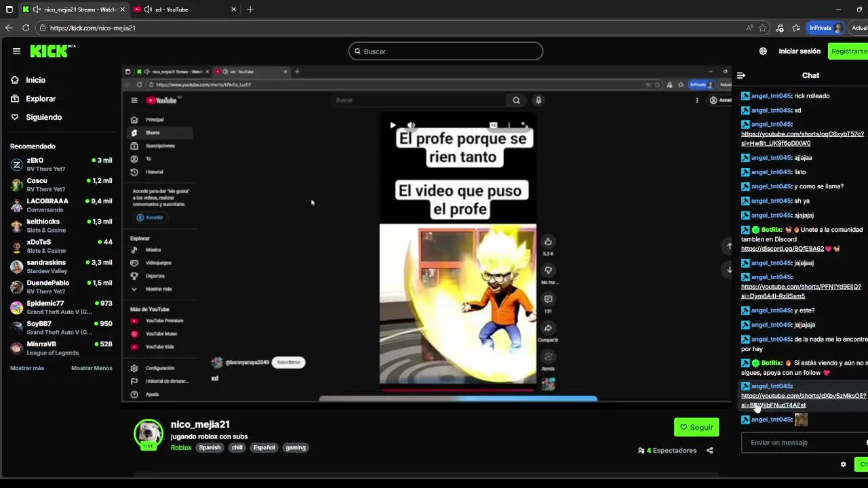This screenshot has width=868, height=488.
Task: Click the KICK logo
Action: [x=52, y=51]
